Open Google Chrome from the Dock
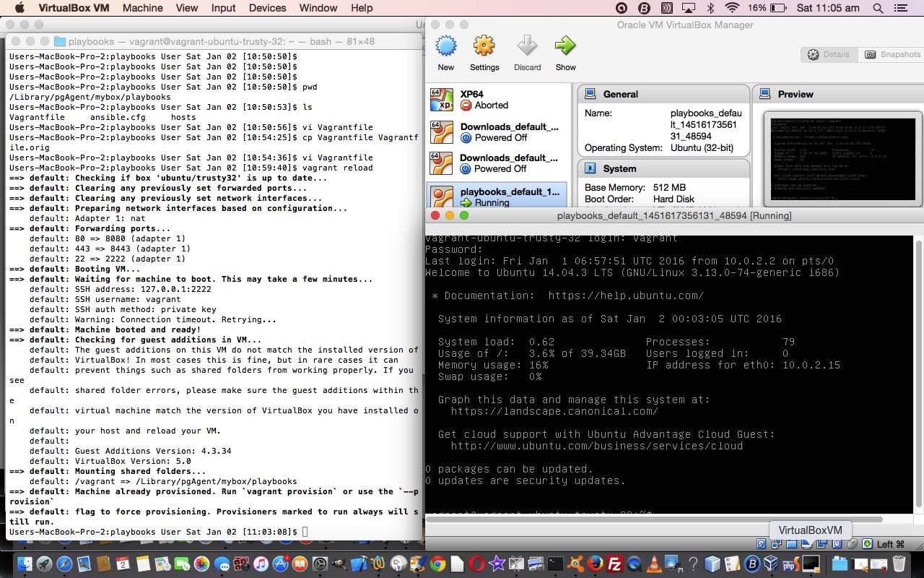The height and width of the screenshot is (578, 924). pos(437,564)
